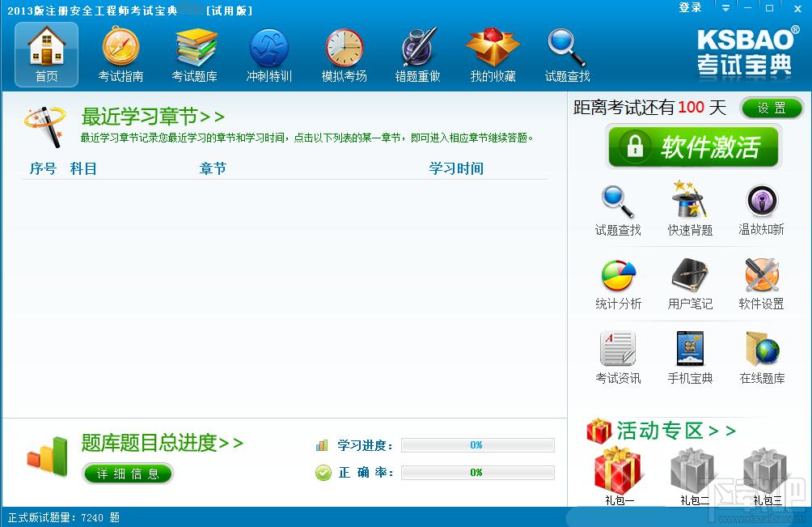Select the 考试题库 question bank icon
This screenshot has width=812, height=527.
pyautogui.click(x=195, y=53)
